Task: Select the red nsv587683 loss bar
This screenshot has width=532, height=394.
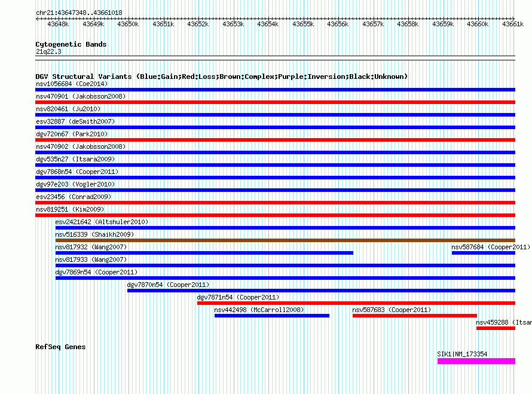Action: pyautogui.click(x=415, y=316)
